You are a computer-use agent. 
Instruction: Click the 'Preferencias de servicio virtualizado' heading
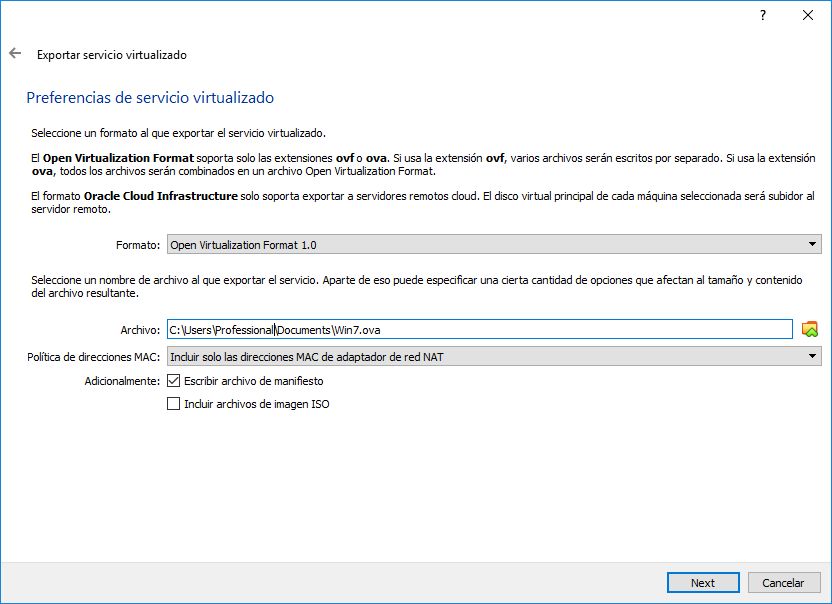point(150,98)
